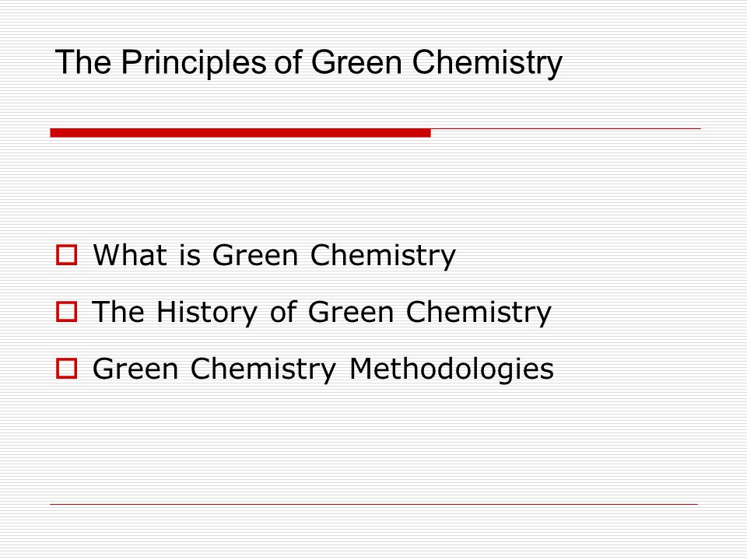
Task: Click the "What is Green Chemistry" bullet text
Action: 275,256
